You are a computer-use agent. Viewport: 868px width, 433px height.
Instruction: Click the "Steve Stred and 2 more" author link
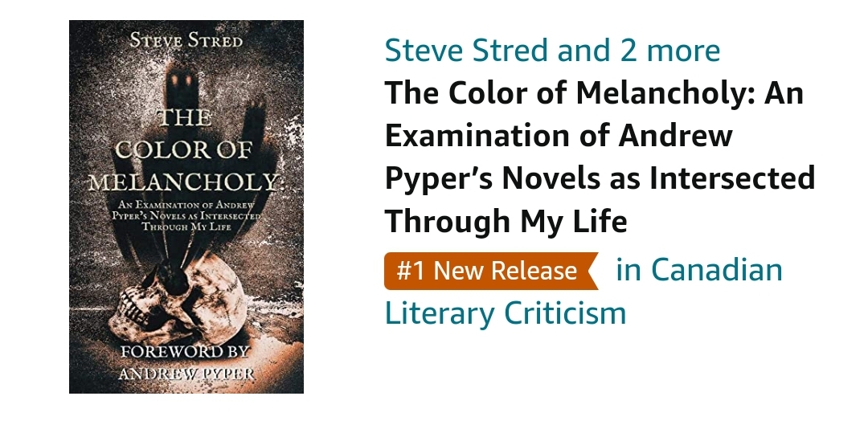tap(552, 50)
